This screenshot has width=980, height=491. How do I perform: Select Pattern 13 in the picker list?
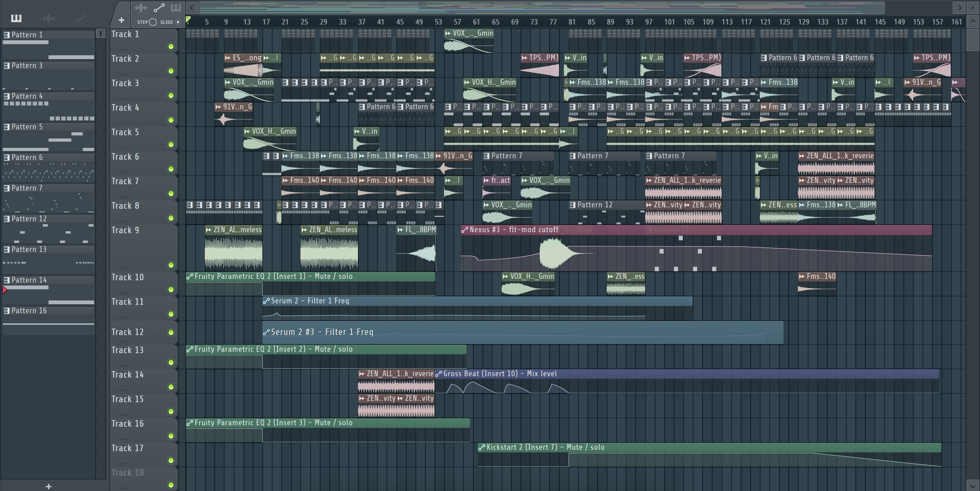point(49,249)
